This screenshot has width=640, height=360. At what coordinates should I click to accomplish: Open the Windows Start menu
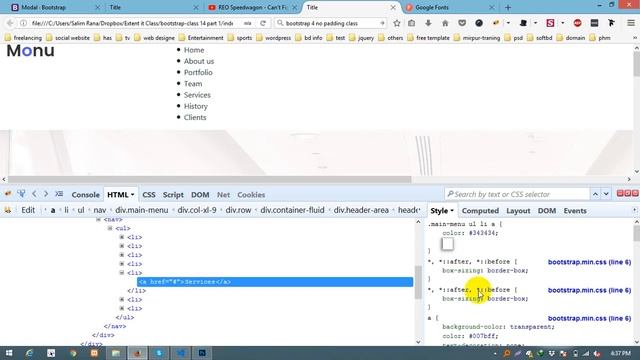9,353
